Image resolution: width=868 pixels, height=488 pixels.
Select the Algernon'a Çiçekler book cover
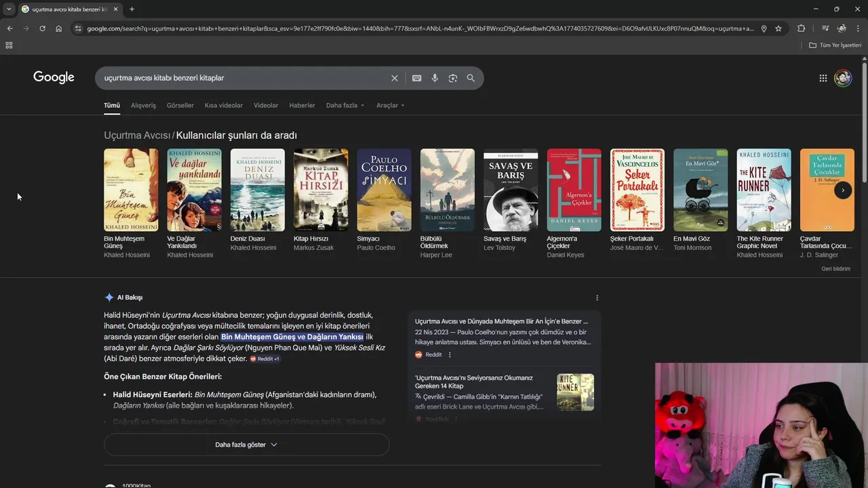point(574,190)
